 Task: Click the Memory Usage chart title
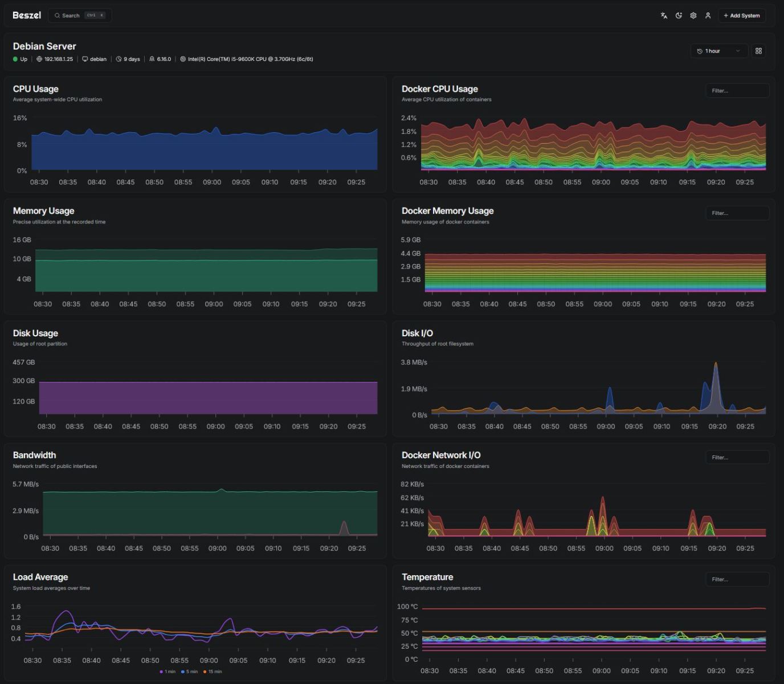point(43,211)
